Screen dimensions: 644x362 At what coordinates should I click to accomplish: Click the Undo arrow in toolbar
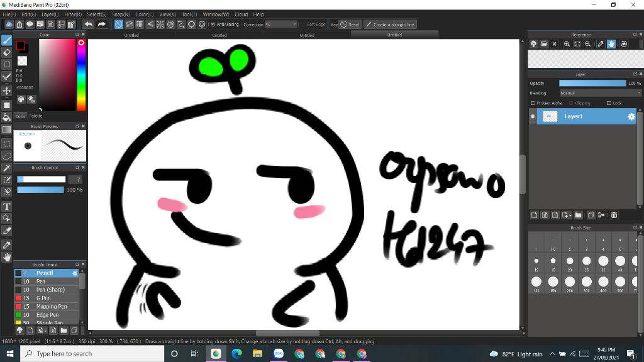(x=88, y=25)
